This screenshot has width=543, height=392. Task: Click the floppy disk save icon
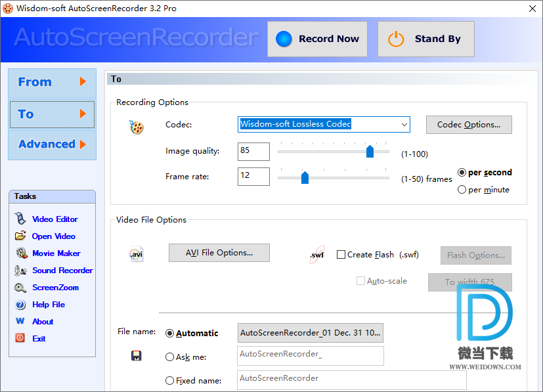[137, 356]
